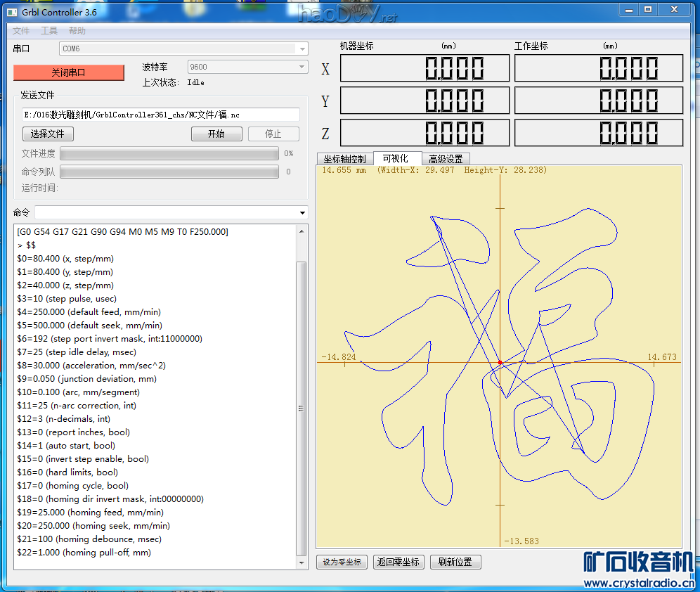Click 开始 to begin sending file

tap(216, 134)
